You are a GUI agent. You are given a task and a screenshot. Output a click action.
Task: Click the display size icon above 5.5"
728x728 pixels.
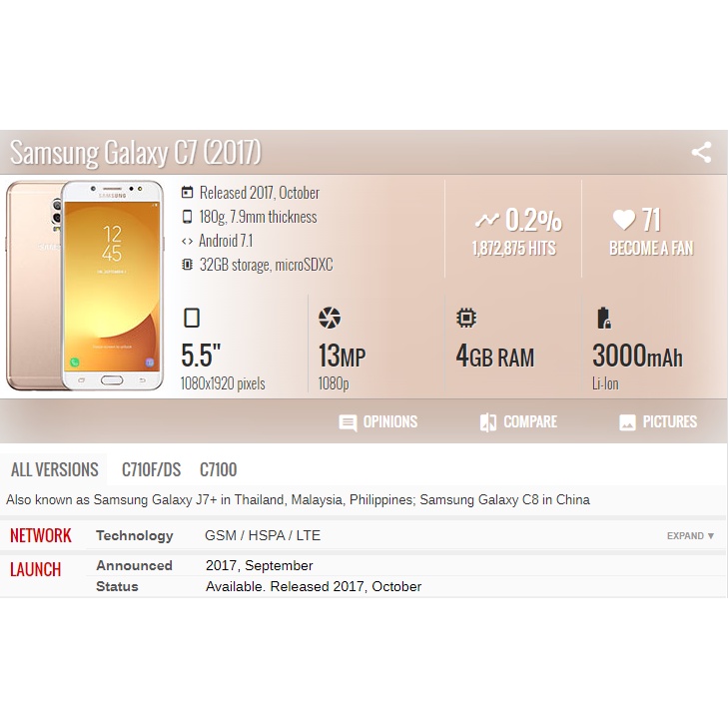[192, 318]
